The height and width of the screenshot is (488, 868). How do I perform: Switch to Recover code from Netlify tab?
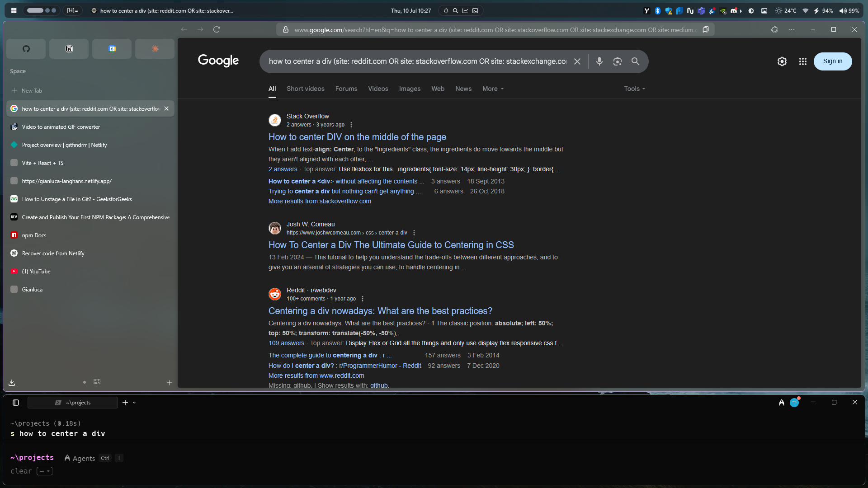90,253
